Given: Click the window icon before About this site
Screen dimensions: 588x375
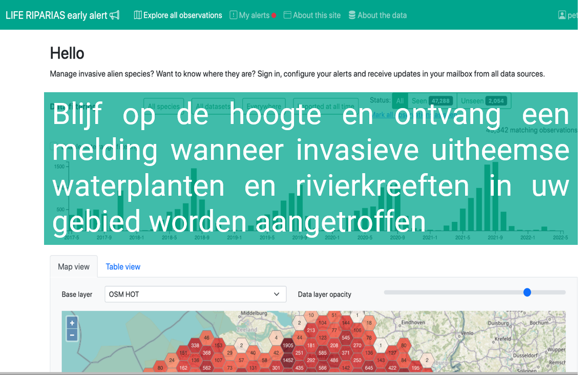Looking at the screenshot, I should coord(287,15).
